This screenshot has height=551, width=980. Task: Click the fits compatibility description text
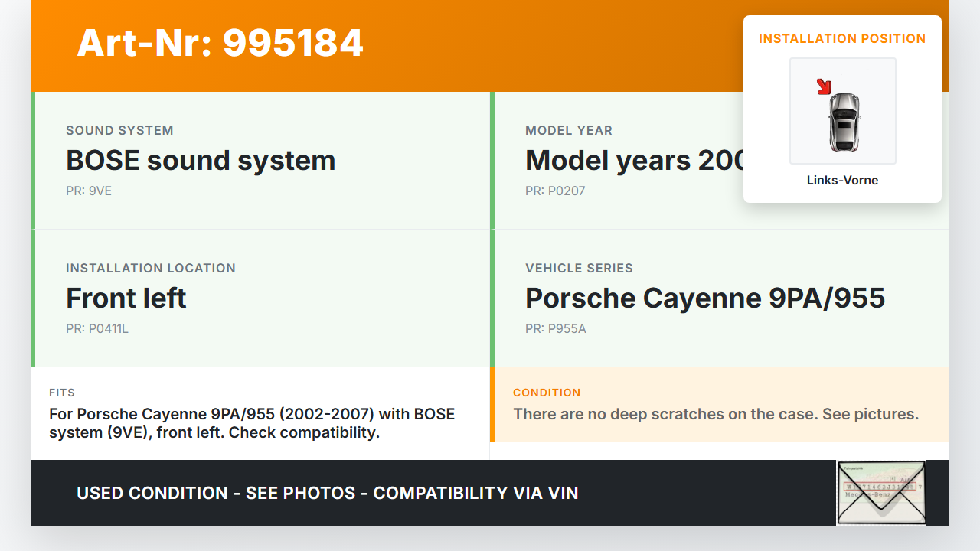tap(252, 423)
